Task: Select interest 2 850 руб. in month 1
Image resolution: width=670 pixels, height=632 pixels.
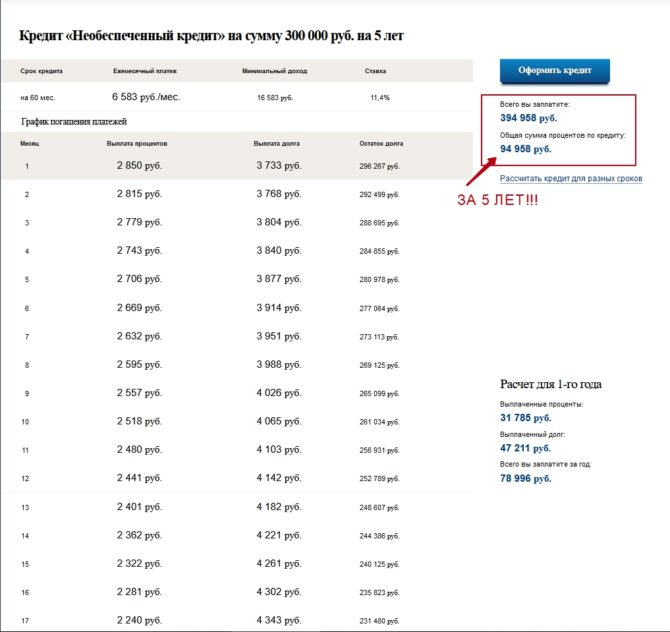Action: point(139,166)
